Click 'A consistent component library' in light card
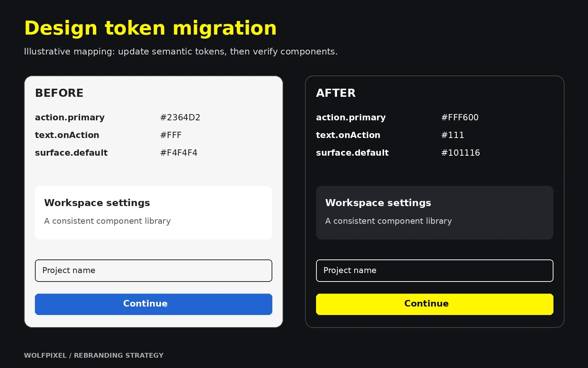The image size is (588, 368). point(107,221)
